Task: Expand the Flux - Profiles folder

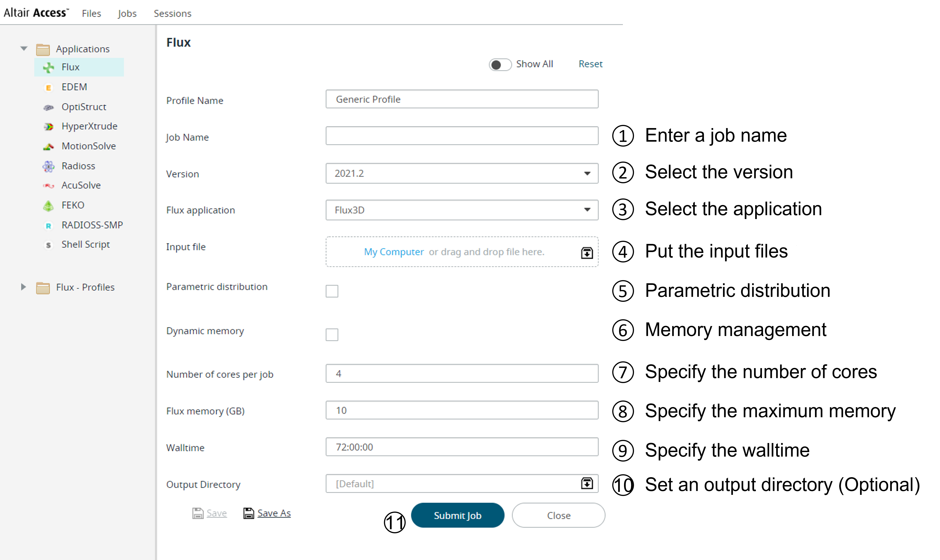Action: click(x=23, y=287)
